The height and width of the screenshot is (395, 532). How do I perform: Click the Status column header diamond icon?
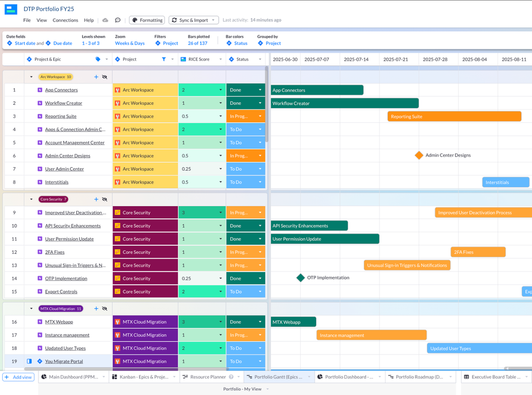232,59
